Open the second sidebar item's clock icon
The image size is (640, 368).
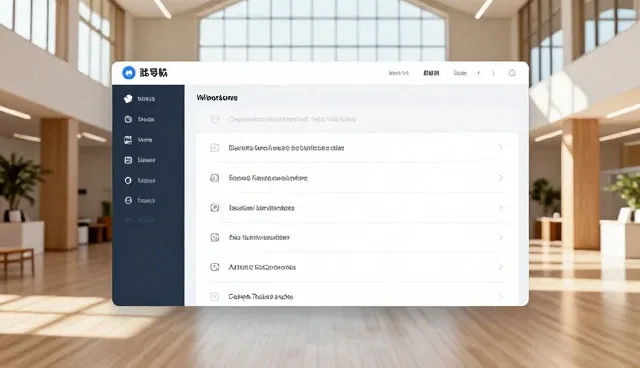[128, 119]
